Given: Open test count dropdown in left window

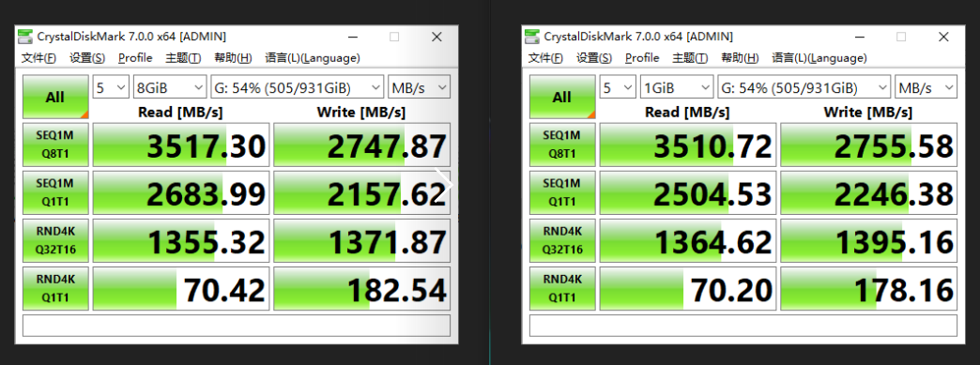Looking at the screenshot, I should tap(112, 87).
